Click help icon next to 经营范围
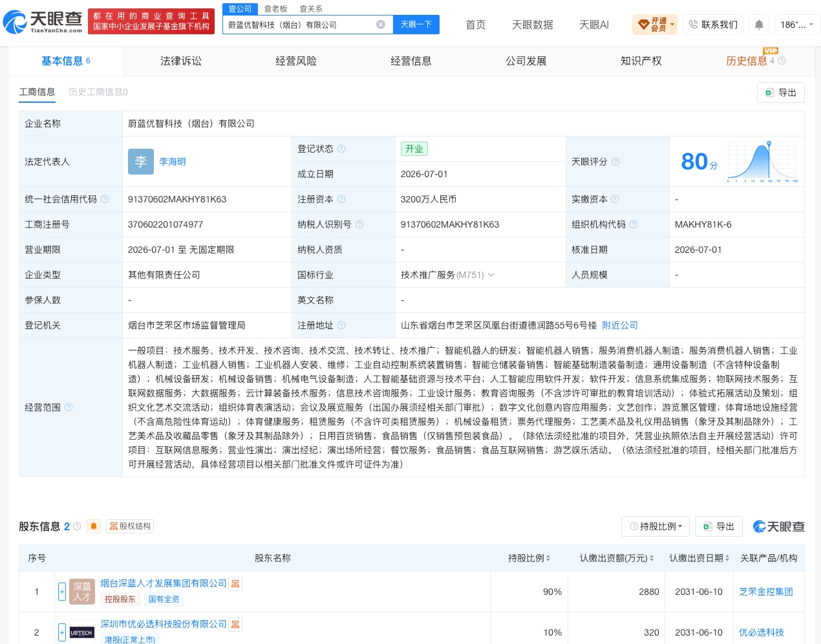821x644 pixels. coord(69,407)
